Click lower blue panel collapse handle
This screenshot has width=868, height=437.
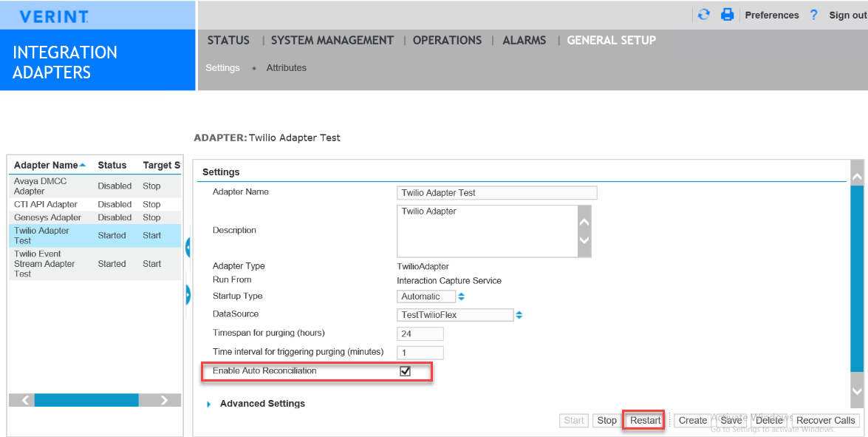pyautogui.click(x=188, y=295)
